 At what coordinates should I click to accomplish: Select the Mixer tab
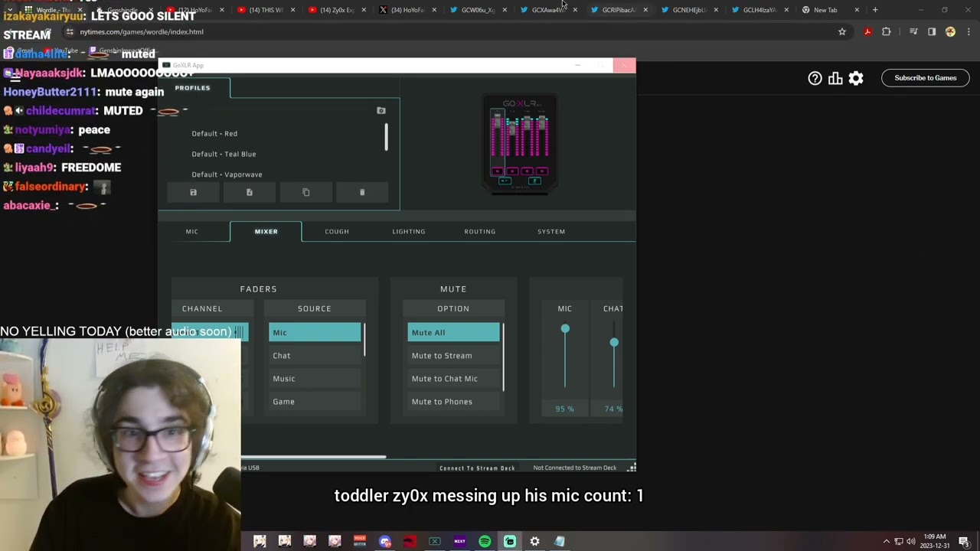tap(266, 231)
